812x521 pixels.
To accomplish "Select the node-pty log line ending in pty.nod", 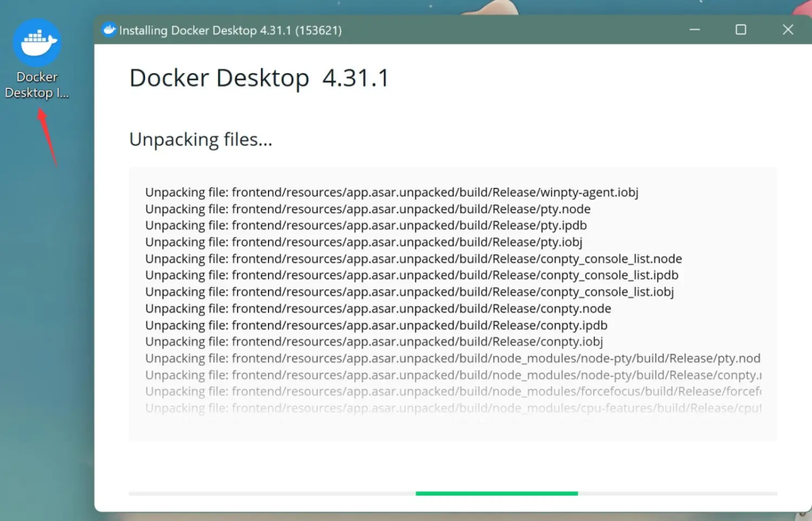I will (x=453, y=358).
